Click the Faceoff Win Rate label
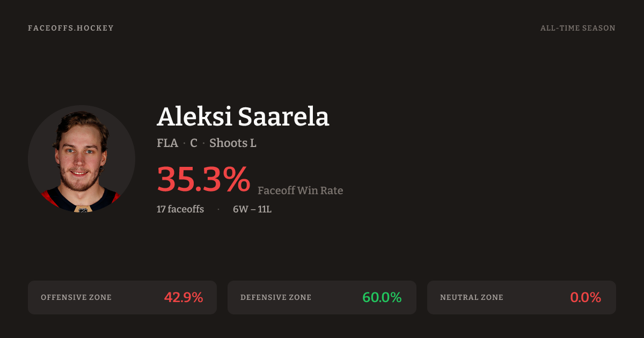This screenshot has height=338, width=644. pyautogui.click(x=300, y=190)
